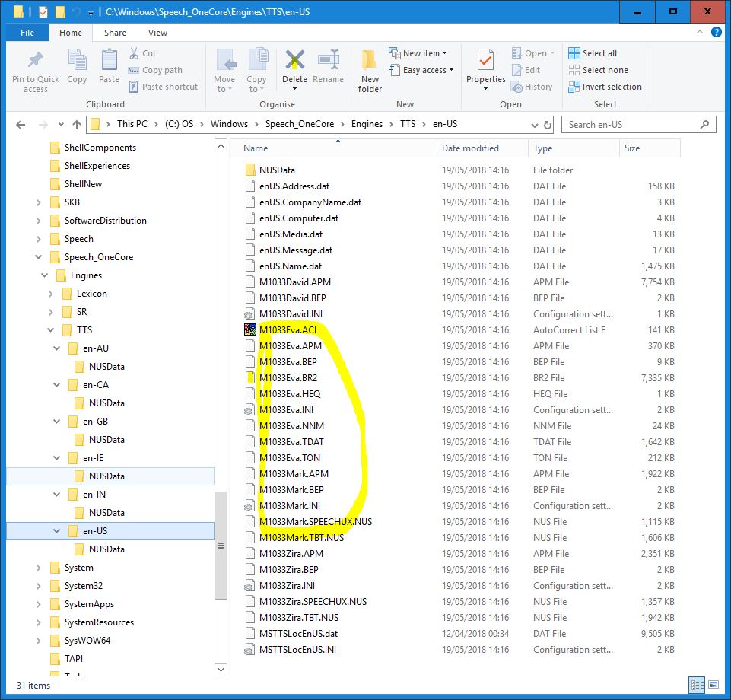Sort by the Type column header

(574, 148)
